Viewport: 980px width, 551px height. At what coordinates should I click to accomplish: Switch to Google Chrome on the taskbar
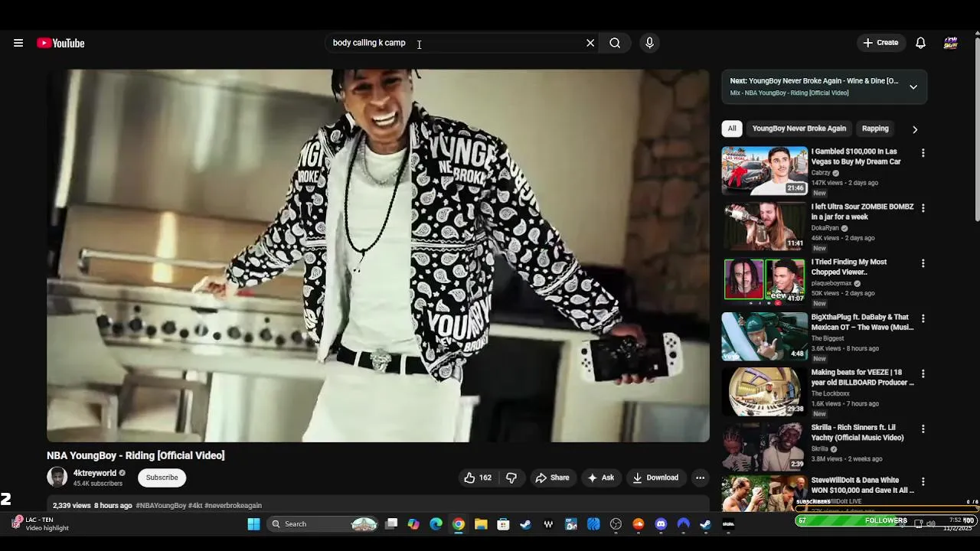click(x=458, y=524)
